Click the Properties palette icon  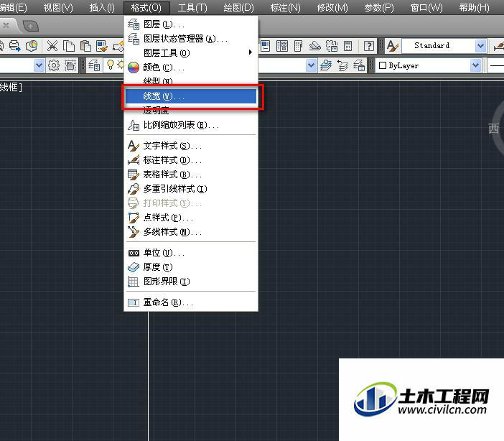tap(265, 46)
